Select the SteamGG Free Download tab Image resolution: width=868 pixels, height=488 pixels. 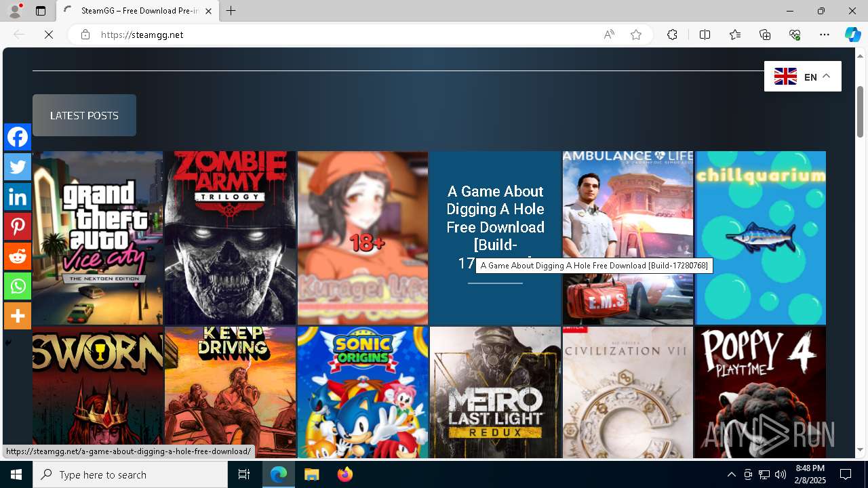pos(138,11)
